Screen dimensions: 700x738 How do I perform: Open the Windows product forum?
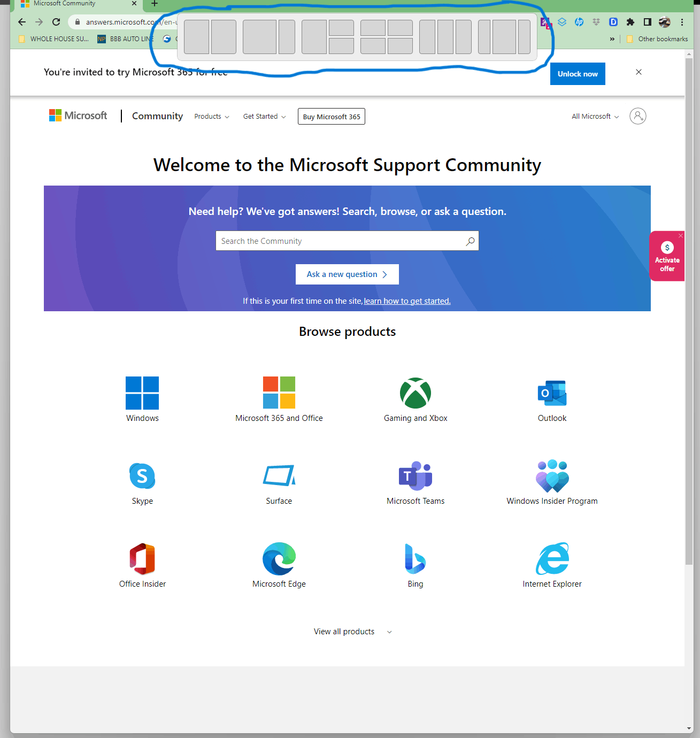pyautogui.click(x=142, y=399)
